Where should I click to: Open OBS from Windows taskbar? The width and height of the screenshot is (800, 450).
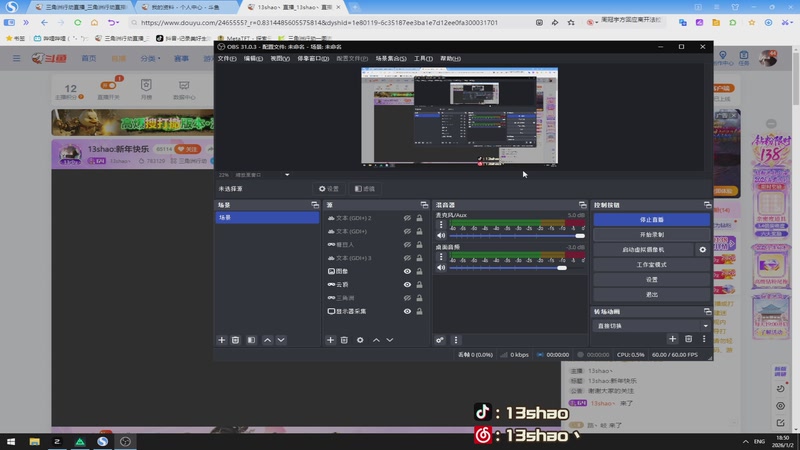(125, 441)
